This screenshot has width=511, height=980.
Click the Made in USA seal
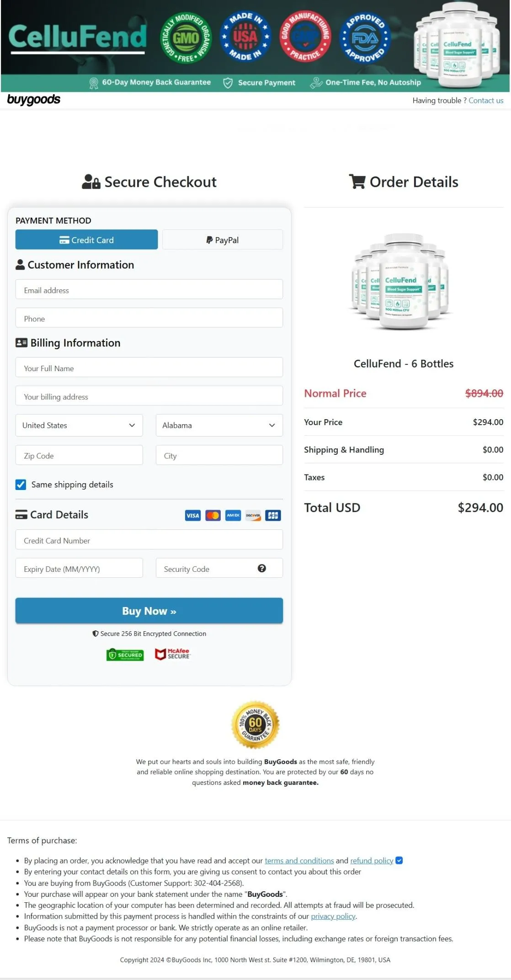click(245, 37)
